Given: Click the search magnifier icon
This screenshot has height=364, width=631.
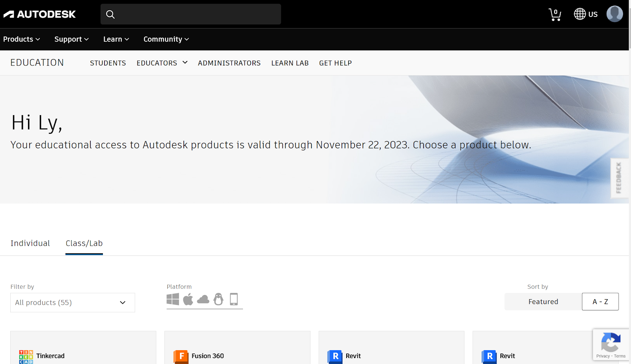Looking at the screenshot, I should point(110,15).
